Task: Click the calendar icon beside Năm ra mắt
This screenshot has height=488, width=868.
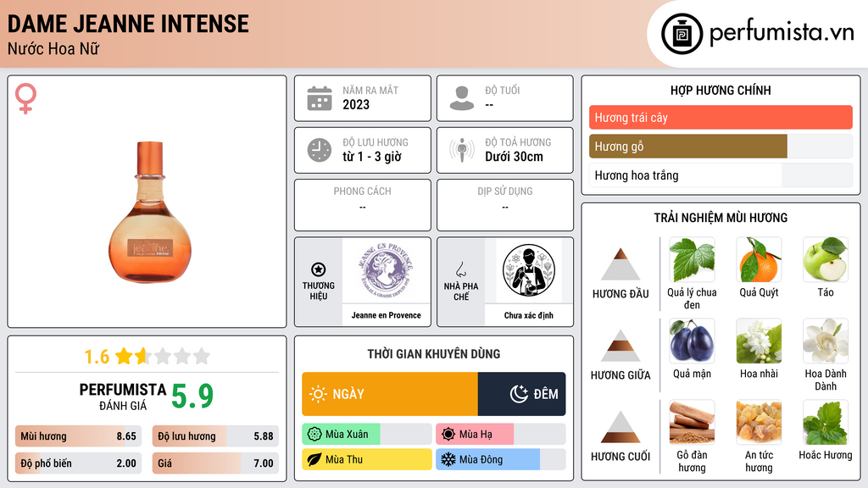Action: pyautogui.click(x=320, y=98)
